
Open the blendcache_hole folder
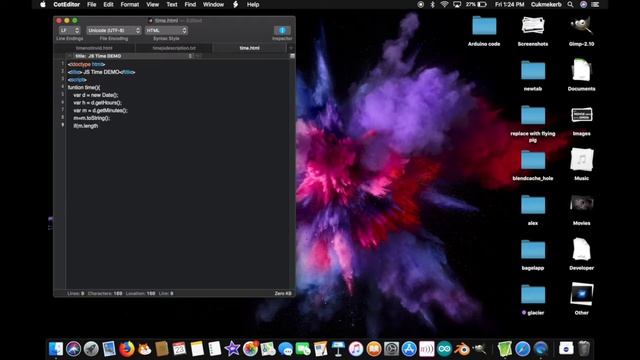533,160
